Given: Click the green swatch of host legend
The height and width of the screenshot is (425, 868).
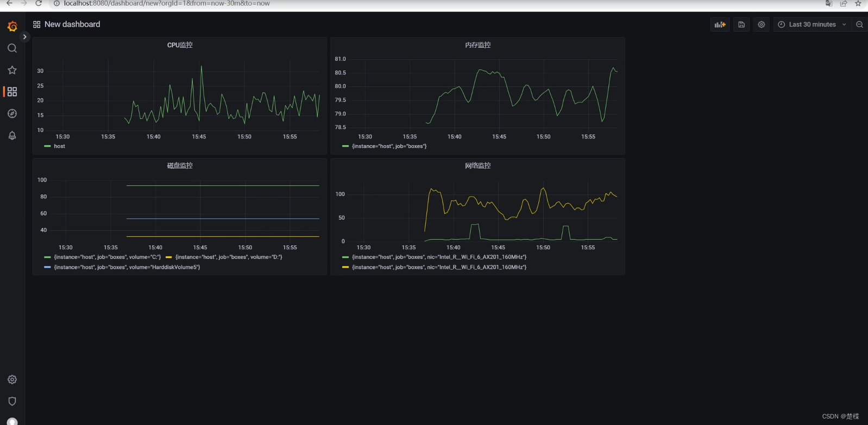Looking at the screenshot, I should [47, 146].
